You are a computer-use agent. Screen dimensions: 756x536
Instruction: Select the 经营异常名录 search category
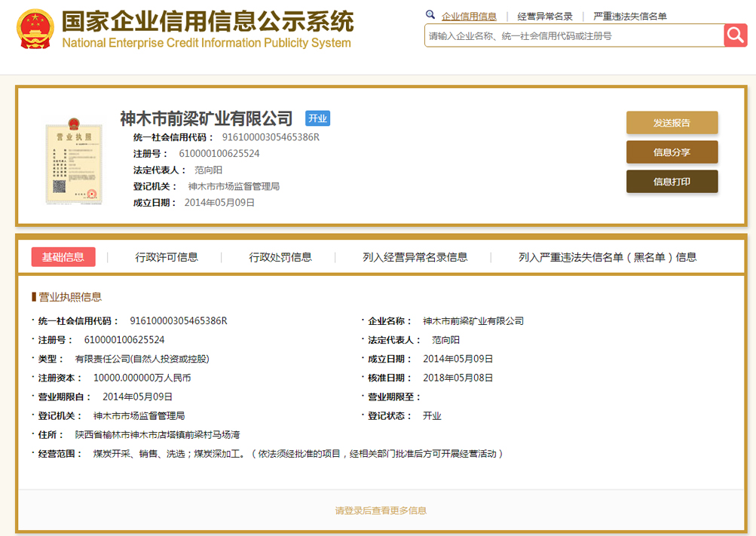(x=545, y=17)
